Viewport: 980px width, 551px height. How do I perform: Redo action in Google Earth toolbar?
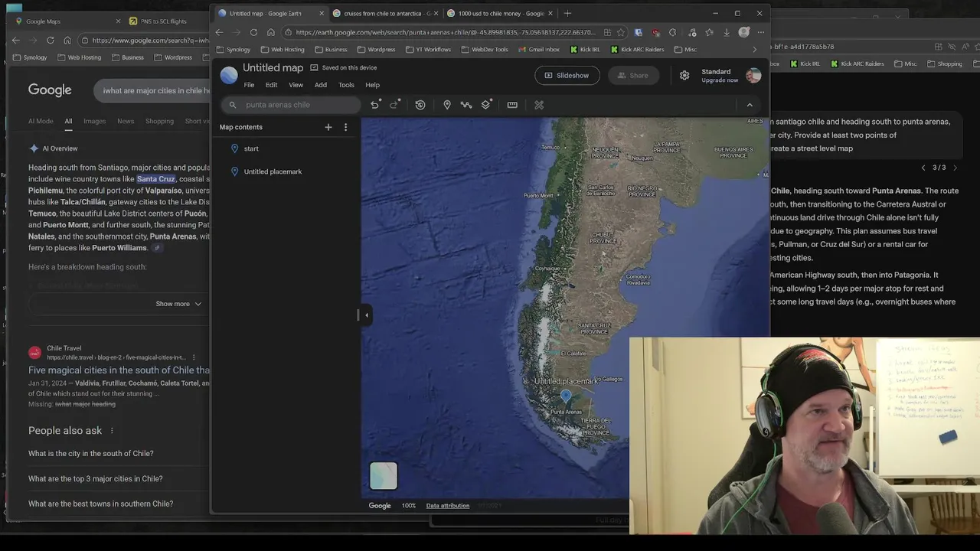[x=395, y=105]
